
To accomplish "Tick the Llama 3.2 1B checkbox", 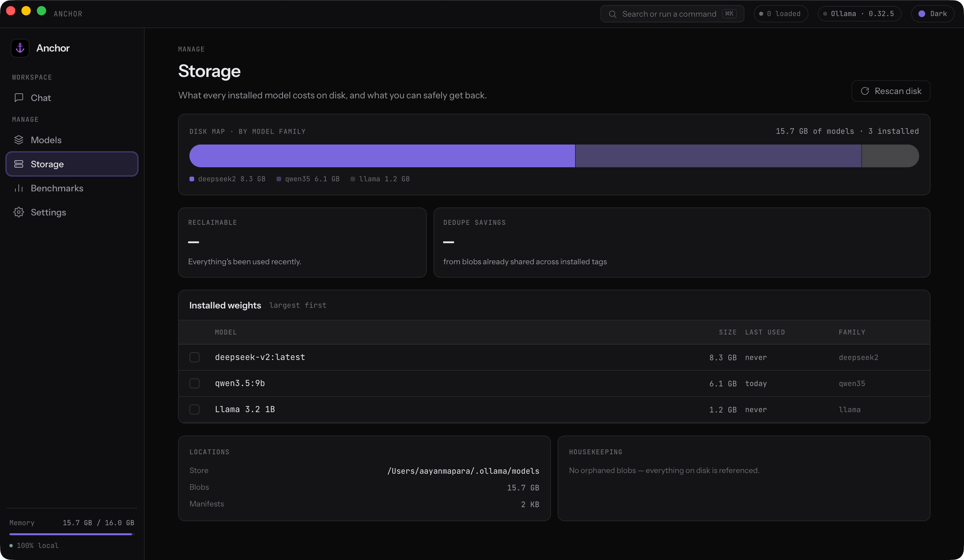I will coord(194,409).
